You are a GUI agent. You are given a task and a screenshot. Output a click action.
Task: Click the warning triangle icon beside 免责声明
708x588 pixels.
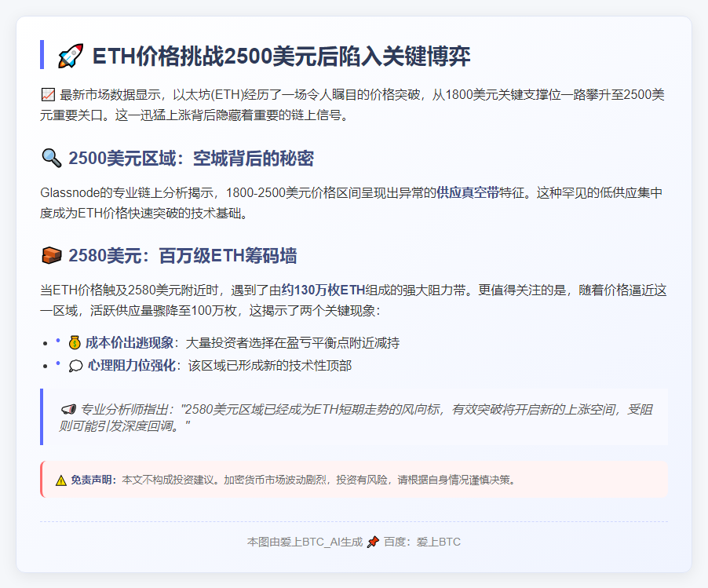60,480
